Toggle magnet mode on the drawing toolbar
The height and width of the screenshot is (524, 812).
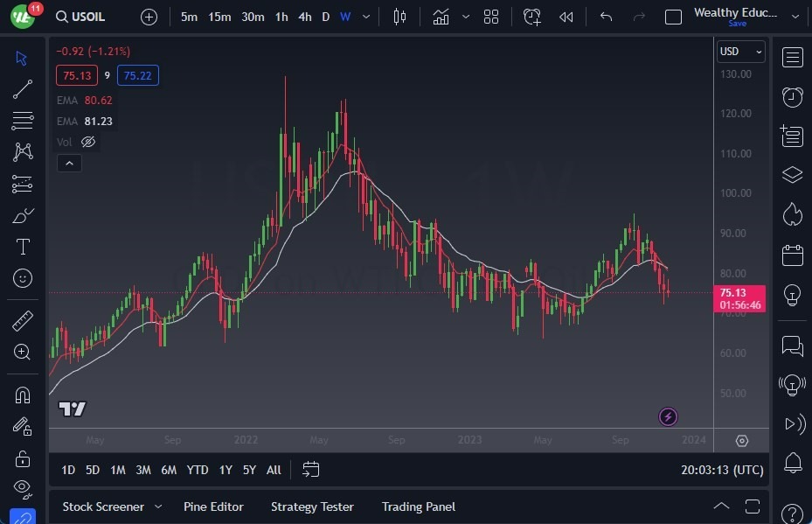click(x=22, y=395)
